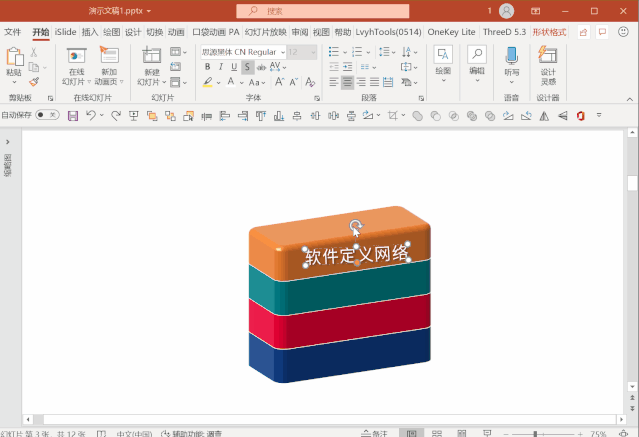The width and height of the screenshot is (639, 437).
Task: Open the Comments speech bubble button
Action: (602, 32)
